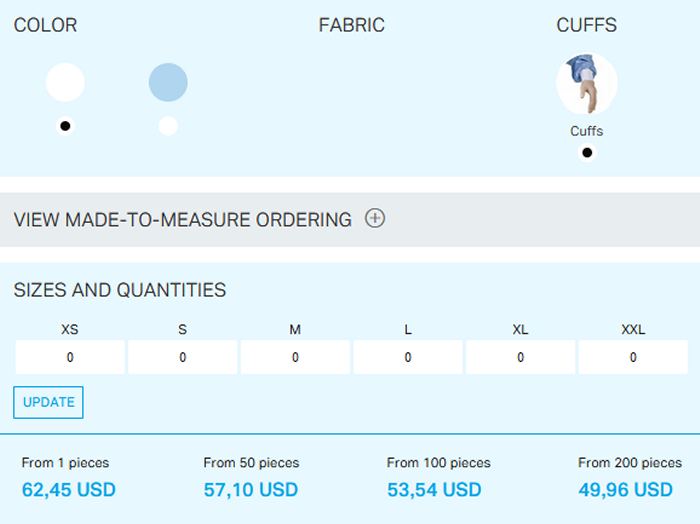Click the Fabric section heading
This screenshot has height=524, width=700.
351,26
